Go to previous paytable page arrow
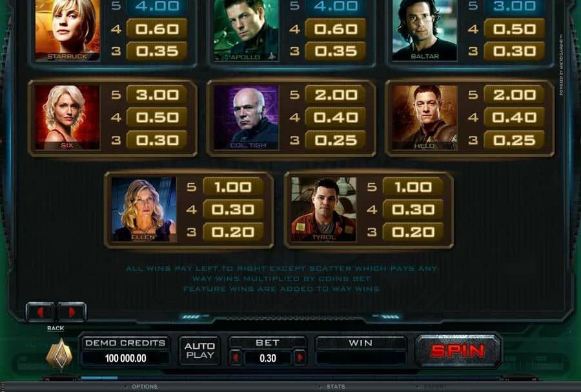The width and height of the screenshot is (581, 392). tap(41, 312)
